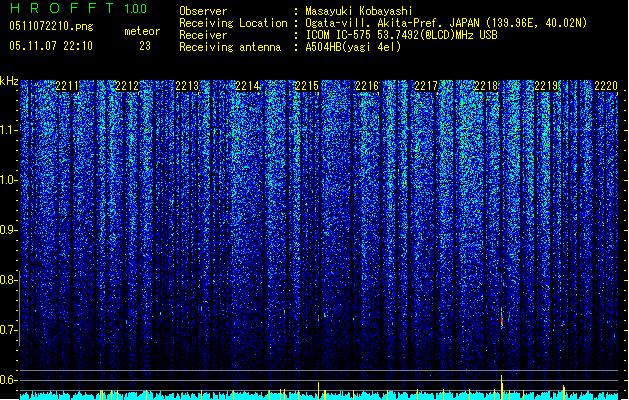The width and height of the screenshot is (629, 400).
Task: Click the date stamp 05.11.07 22:10
Action: pyautogui.click(x=51, y=46)
